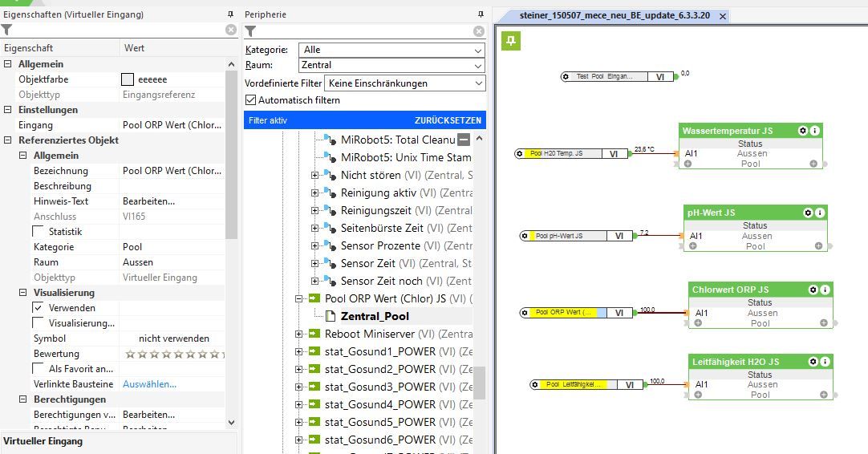Collapse Pool ORP Wert (Chlor) JS tree node
868x454 pixels.
click(299, 298)
